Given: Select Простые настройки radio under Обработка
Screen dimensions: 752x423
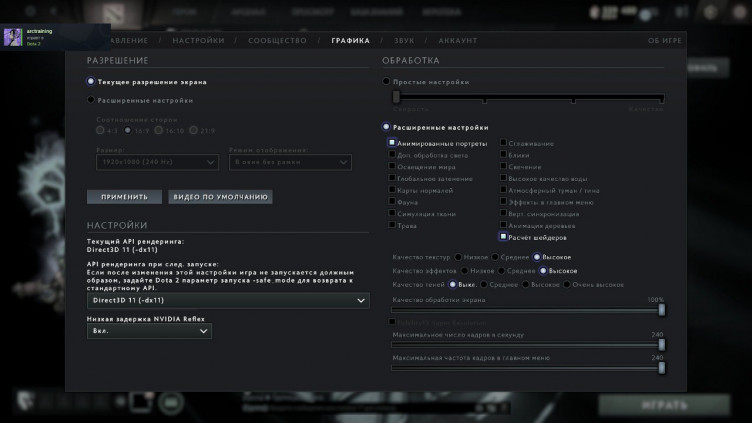Looking at the screenshot, I should (x=387, y=82).
